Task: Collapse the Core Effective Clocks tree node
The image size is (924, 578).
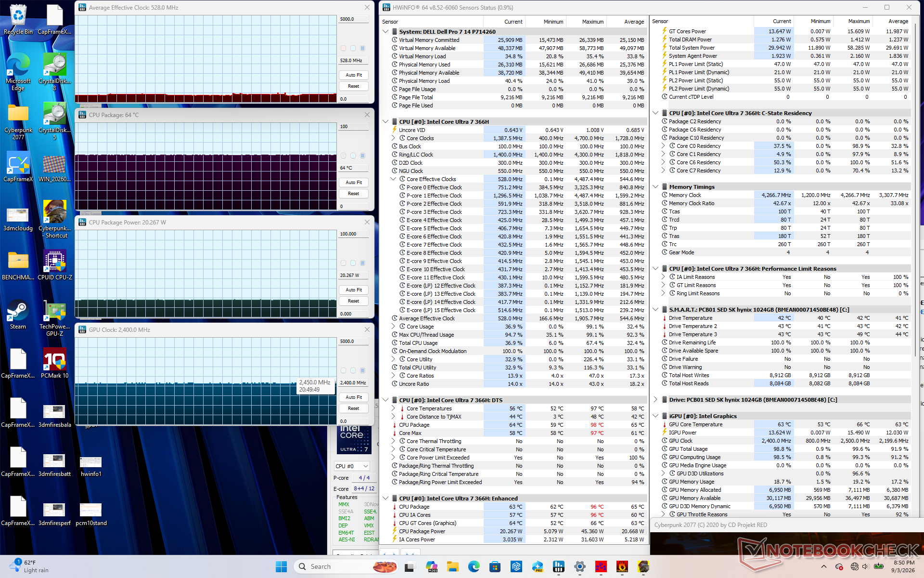Action: tap(393, 179)
